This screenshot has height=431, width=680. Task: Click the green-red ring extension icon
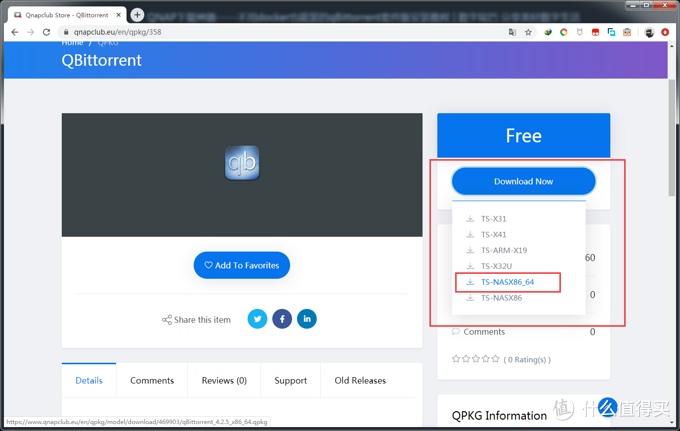[x=564, y=32]
